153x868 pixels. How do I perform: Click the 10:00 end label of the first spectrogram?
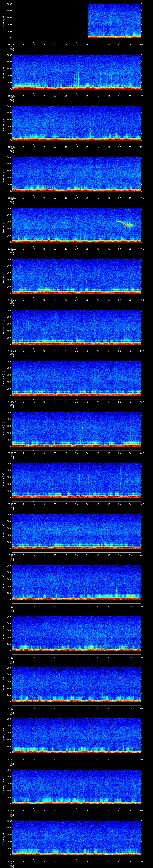click(141, 44)
